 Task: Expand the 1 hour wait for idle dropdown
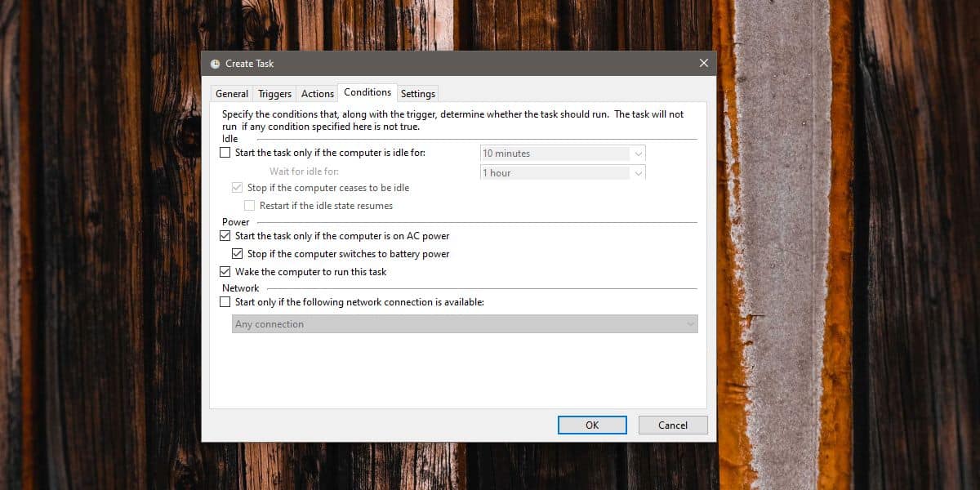[x=563, y=172]
